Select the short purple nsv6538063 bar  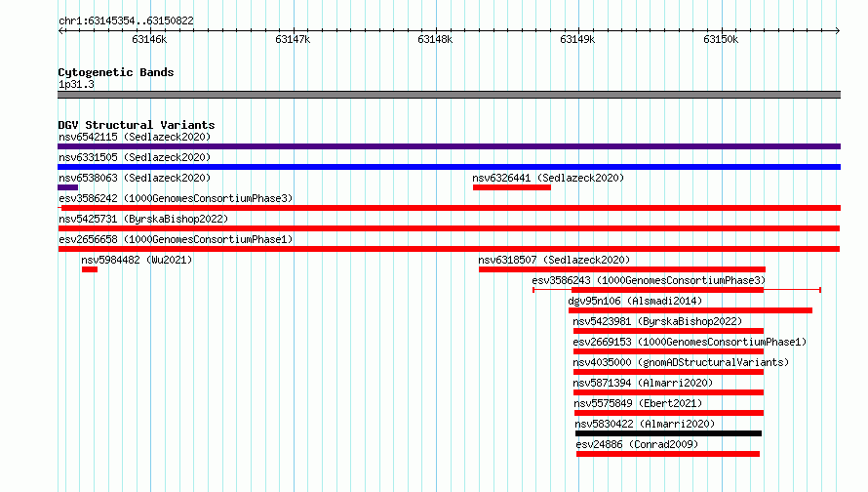coord(67,187)
